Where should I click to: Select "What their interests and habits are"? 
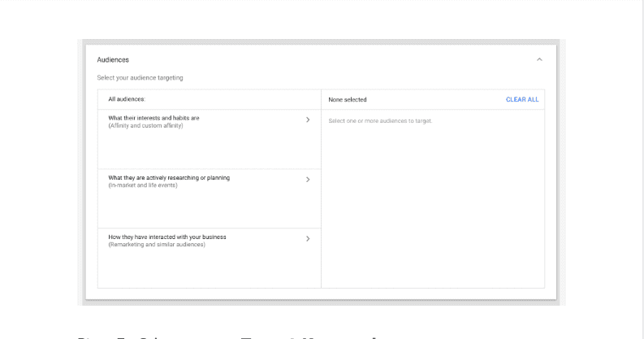click(153, 118)
